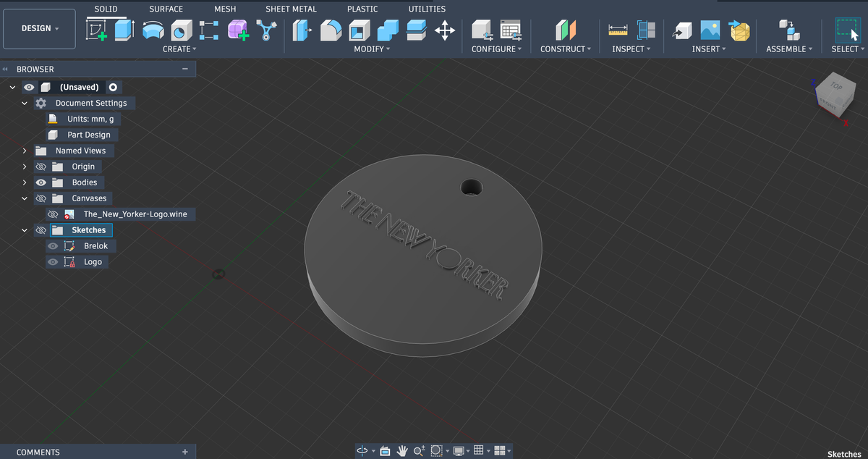Select the Pan hand tool
The height and width of the screenshot is (459, 868).
pyautogui.click(x=403, y=451)
